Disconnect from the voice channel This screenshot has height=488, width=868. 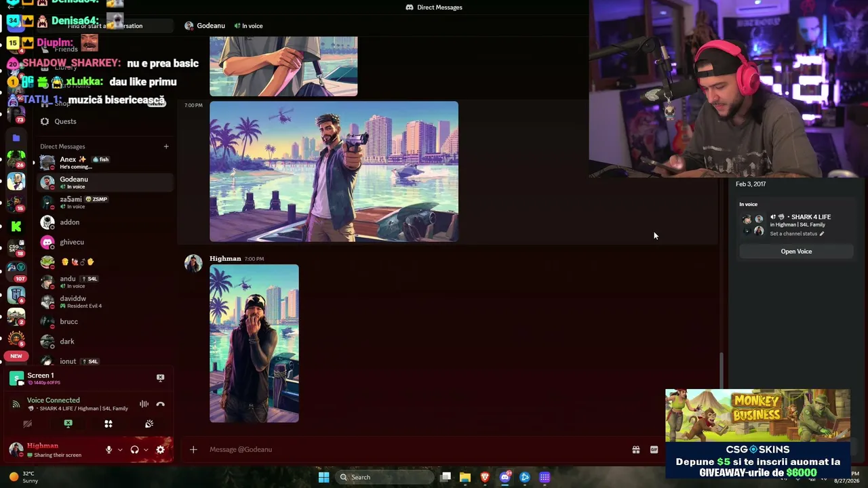[x=160, y=404]
